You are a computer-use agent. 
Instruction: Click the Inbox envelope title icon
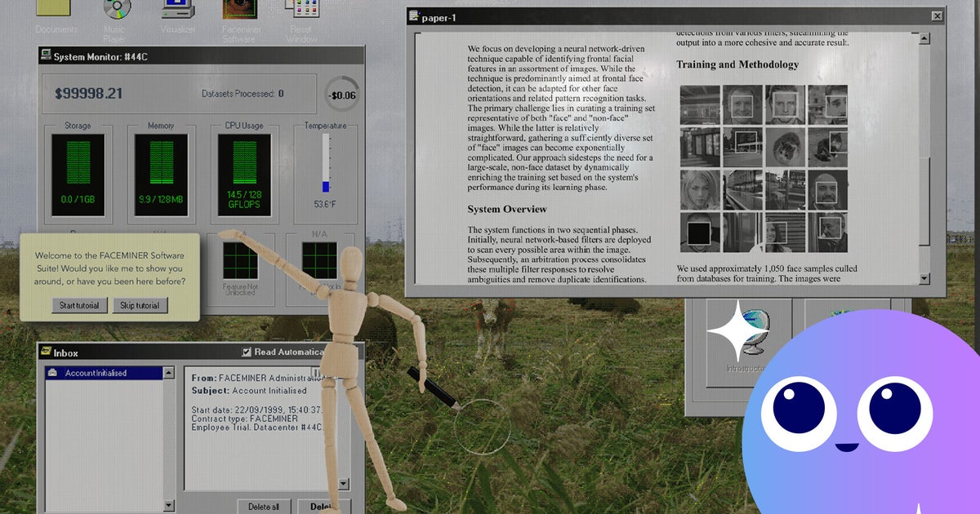(x=45, y=352)
